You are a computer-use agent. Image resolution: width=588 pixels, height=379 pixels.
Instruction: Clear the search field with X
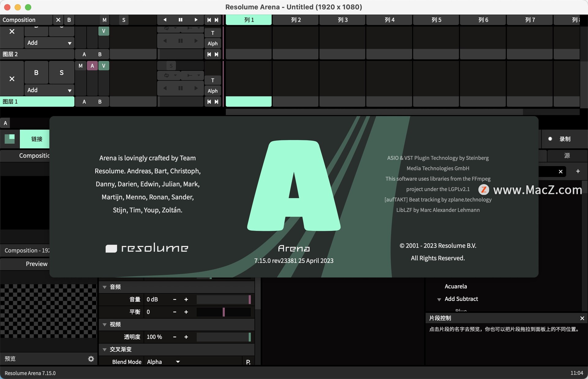[x=560, y=172]
